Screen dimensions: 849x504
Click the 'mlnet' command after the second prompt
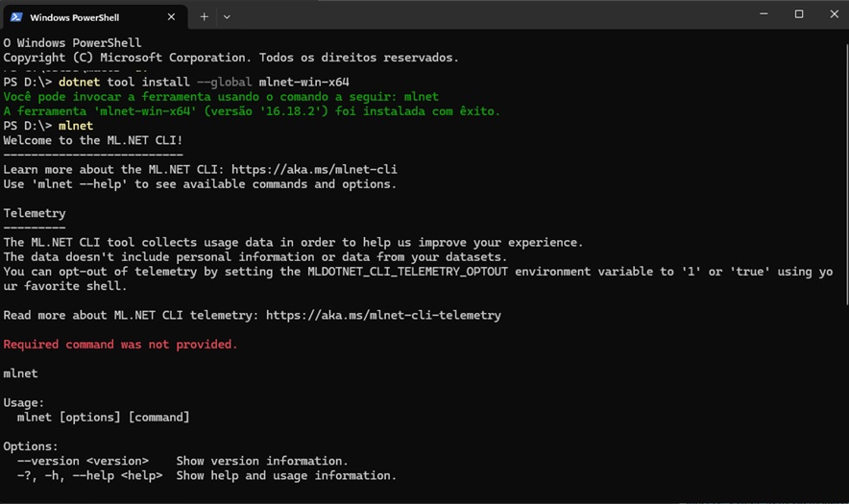coord(76,126)
